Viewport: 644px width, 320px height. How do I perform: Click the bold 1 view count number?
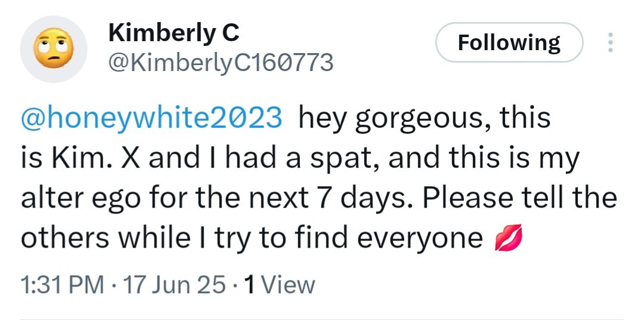point(249,285)
